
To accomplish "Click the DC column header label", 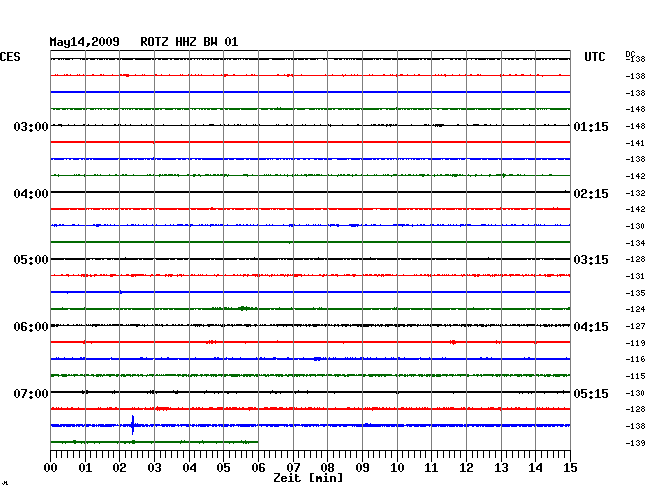I will click(630, 54).
